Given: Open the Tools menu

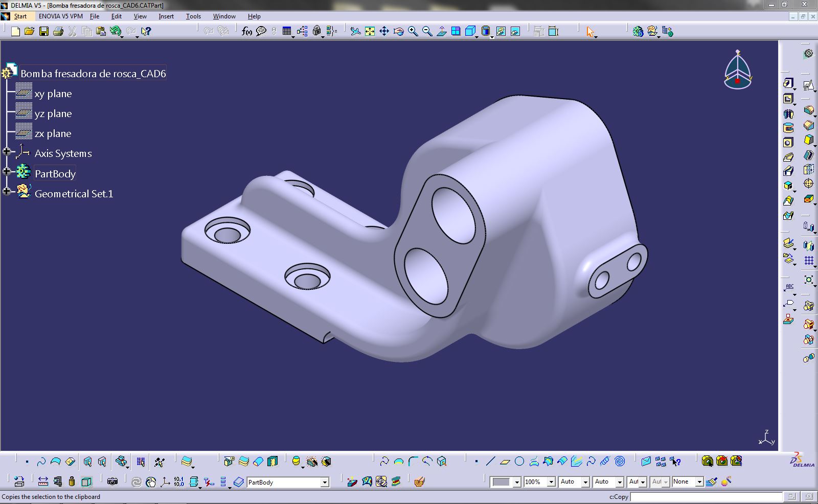Looking at the screenshot, I should click(193, 16).
